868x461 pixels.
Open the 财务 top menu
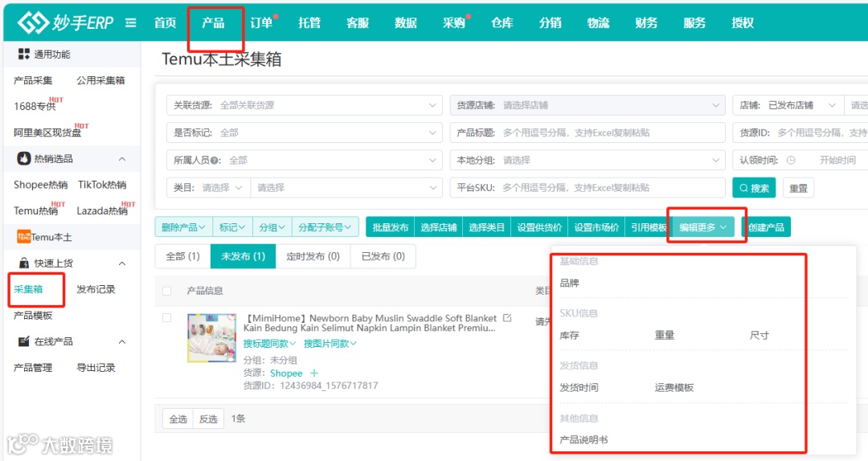[646, 22]
